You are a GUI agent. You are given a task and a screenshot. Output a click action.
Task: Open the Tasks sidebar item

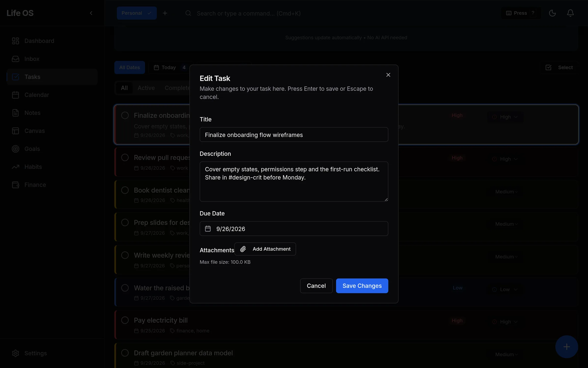pyautogui.click(x=52, y=77)
